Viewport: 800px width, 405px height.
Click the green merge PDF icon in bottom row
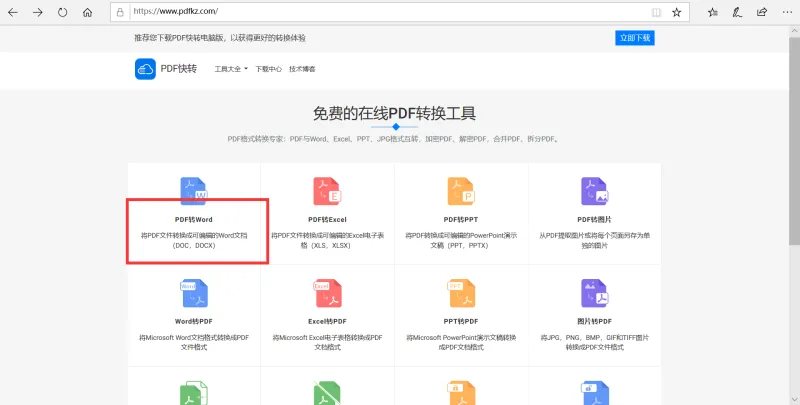click(x=194, y=393)
